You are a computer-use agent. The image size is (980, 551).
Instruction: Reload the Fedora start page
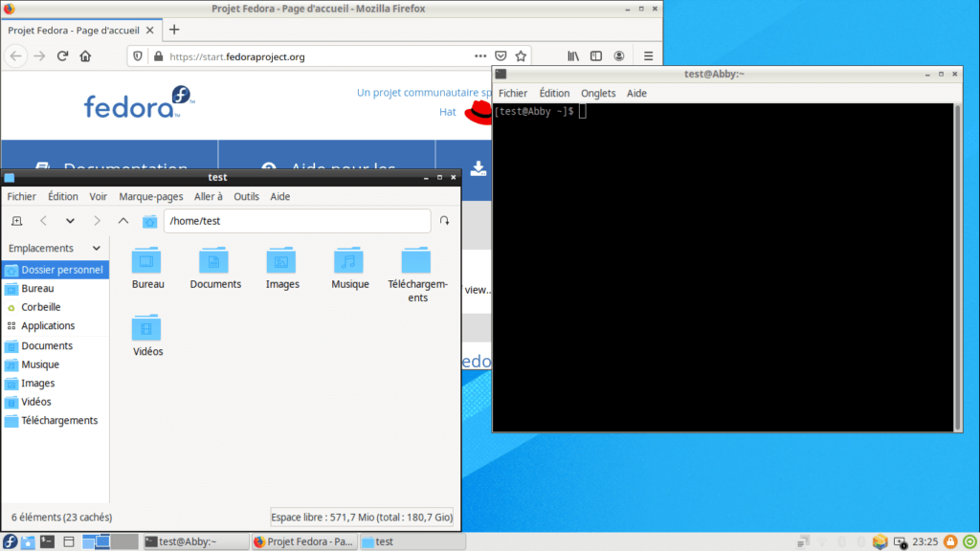(62, 56)
